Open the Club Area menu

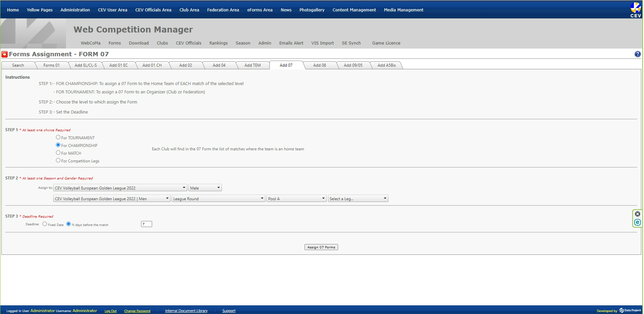point(189,10)
